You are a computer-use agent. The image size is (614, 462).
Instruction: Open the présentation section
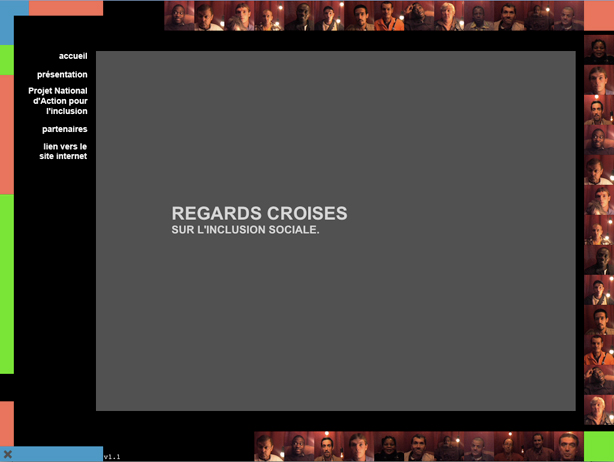pyautogui.click(x=62, y=74)
